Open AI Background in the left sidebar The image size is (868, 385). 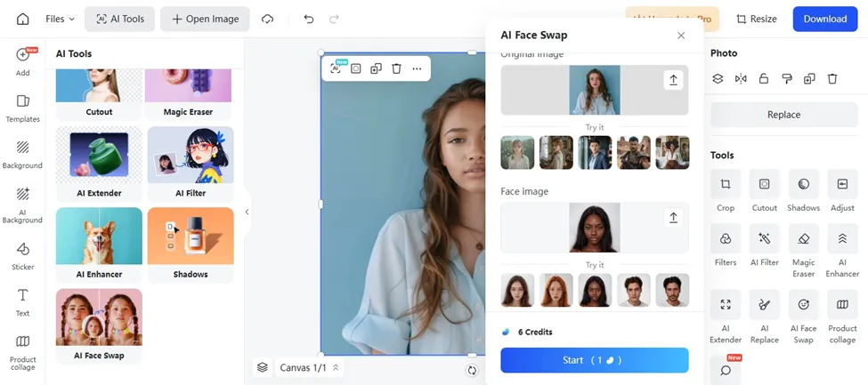pos(22,205)
